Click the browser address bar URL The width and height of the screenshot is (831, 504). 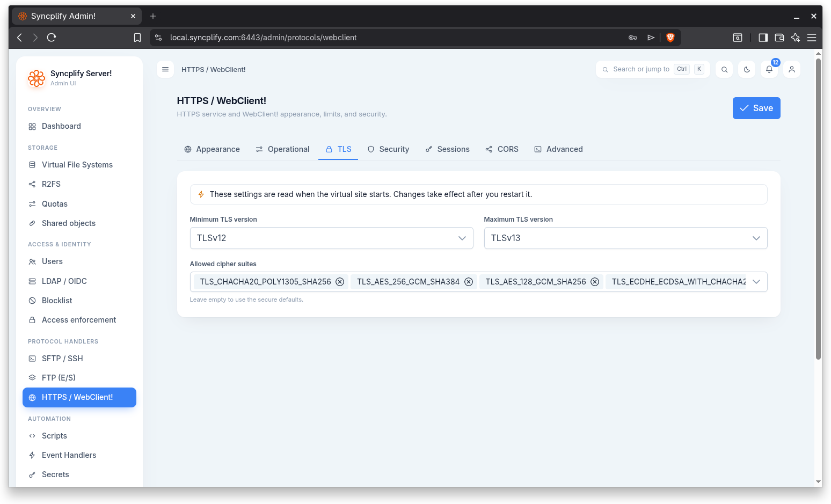coord(263,38)
